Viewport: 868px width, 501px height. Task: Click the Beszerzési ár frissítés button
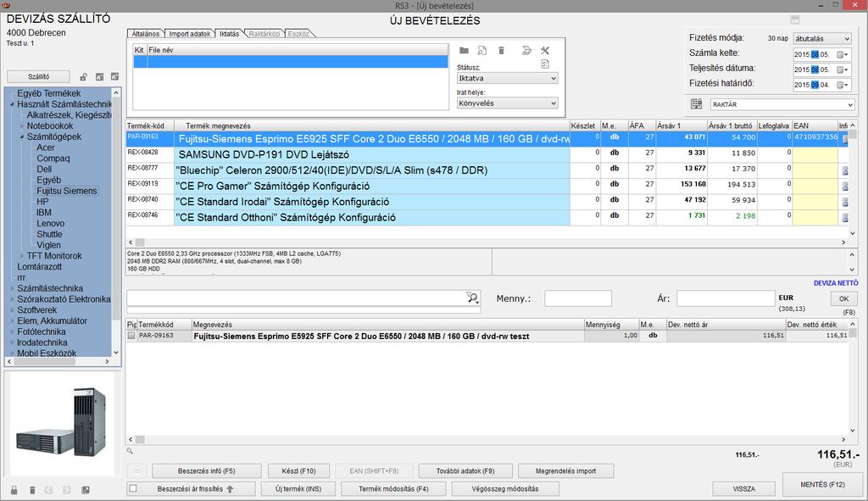[x=190, y=489]
